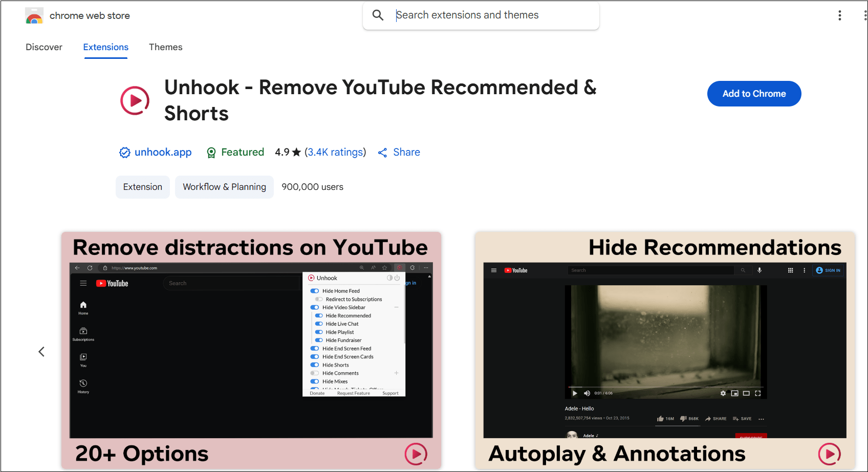
Task: Select the Extension category chip
Action: 143,187
